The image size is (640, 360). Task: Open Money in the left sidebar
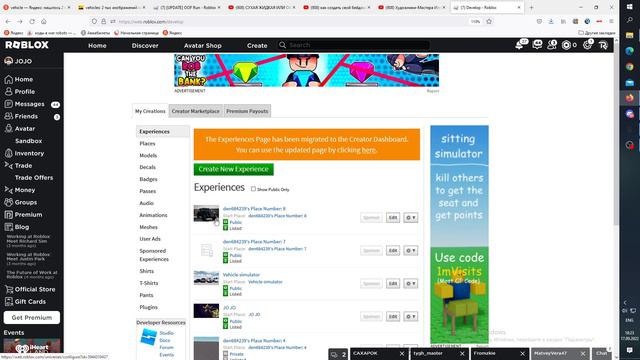tap(24, 190)
